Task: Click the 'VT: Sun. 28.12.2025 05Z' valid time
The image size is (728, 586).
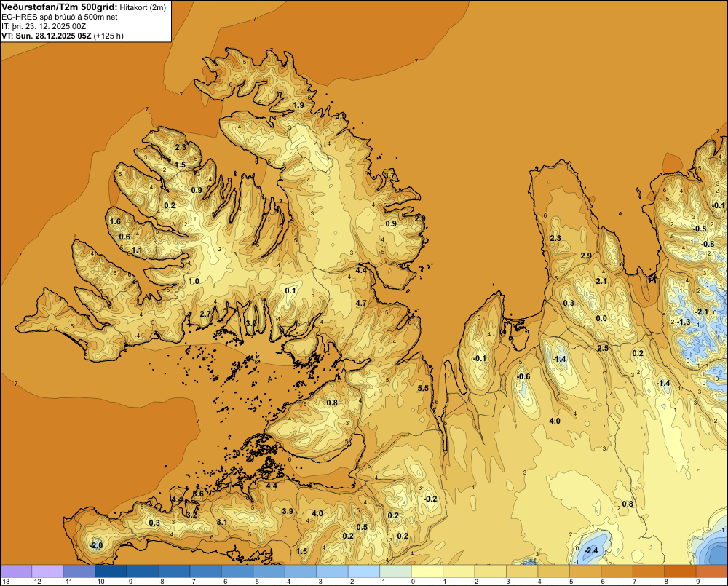Action: pos(46,36)
